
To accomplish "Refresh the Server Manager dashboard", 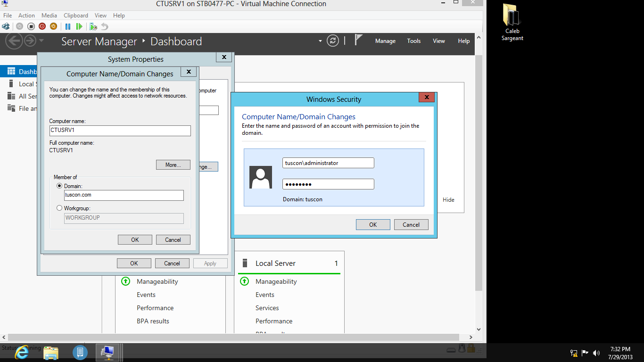I will tap(333, 41).
